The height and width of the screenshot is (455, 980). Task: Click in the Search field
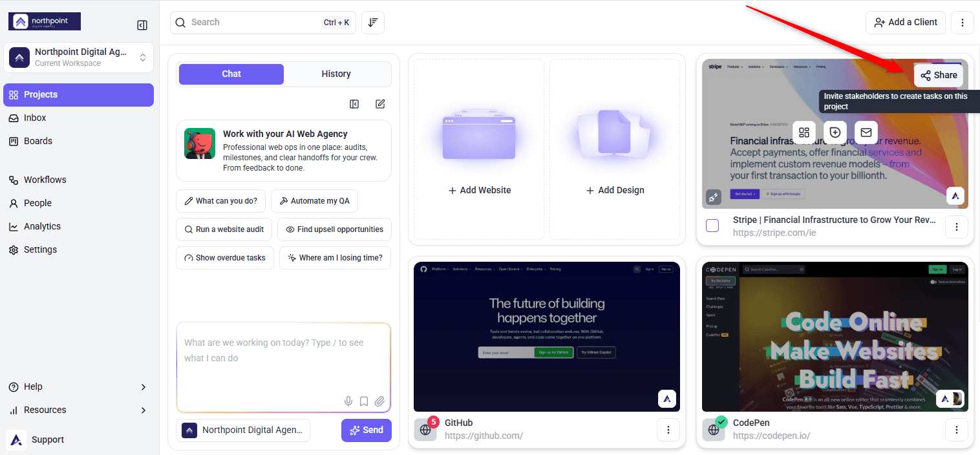click(x=263, y=22)
